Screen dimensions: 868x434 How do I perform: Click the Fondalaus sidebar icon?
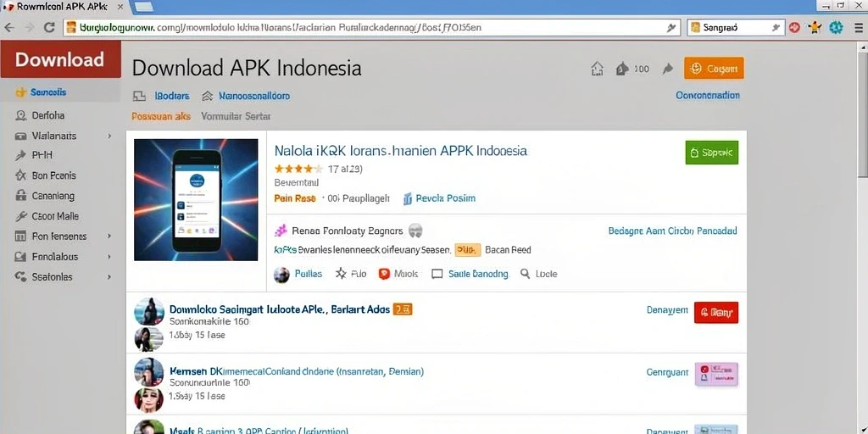click(x=21, y=257)
